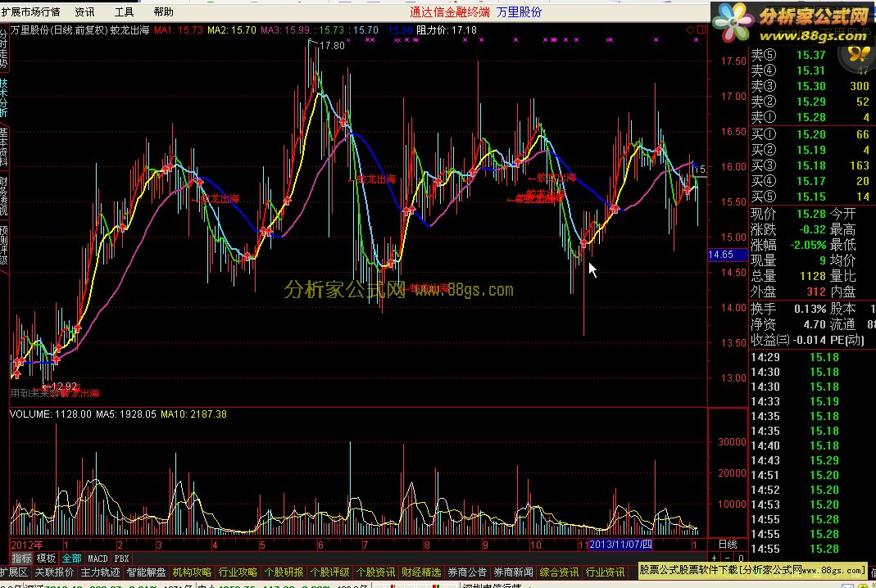Open the 工具 menu
The height and width of the screenshot is (588, 876).
click(x=124, y=11)
